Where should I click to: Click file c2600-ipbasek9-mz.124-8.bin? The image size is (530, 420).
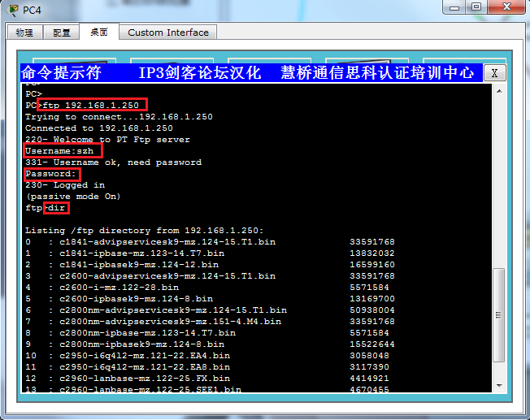(137, 299)
